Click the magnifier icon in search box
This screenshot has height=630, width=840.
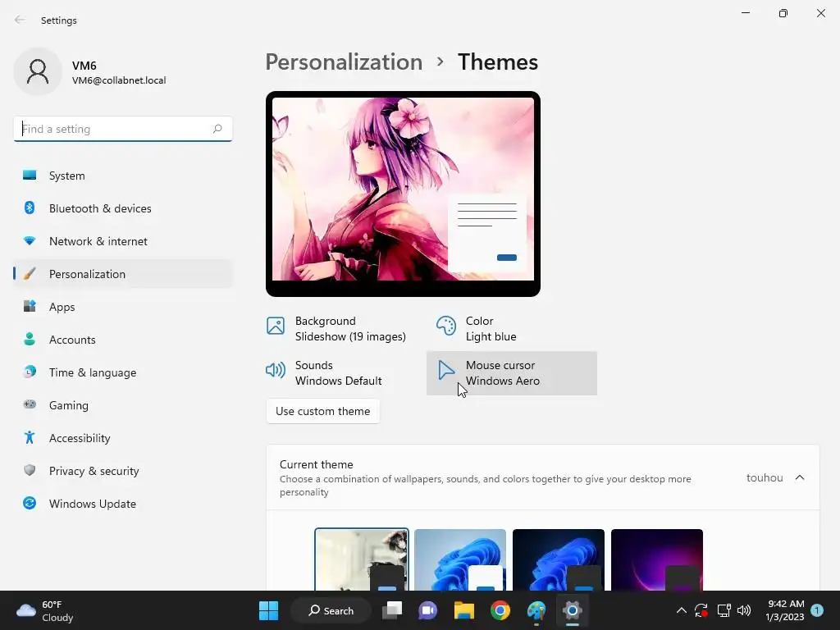click(217, 129)
